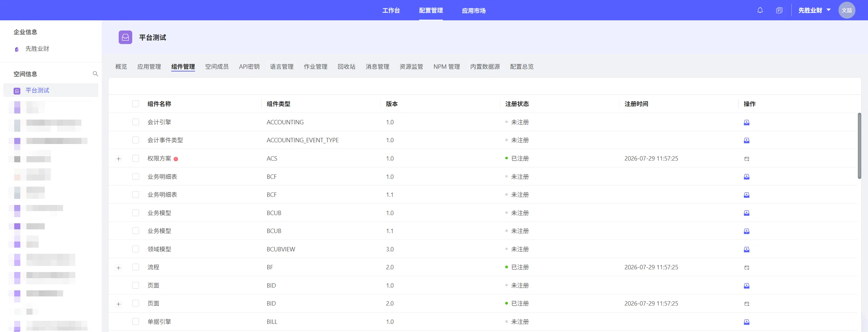Open the 配置总览 tab
The image size is (868, 332).
521,66
